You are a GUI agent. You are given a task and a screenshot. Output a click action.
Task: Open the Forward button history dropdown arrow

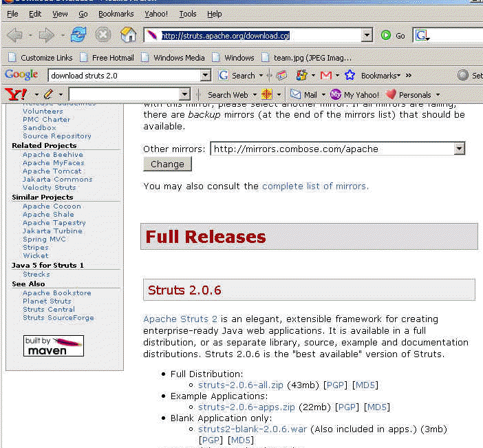pos(63,35)
